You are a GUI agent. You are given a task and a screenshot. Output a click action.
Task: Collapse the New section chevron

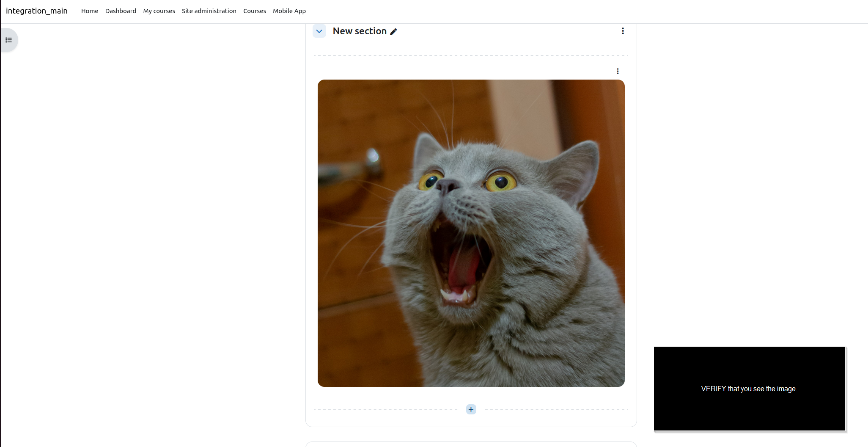tap(319, 31)
